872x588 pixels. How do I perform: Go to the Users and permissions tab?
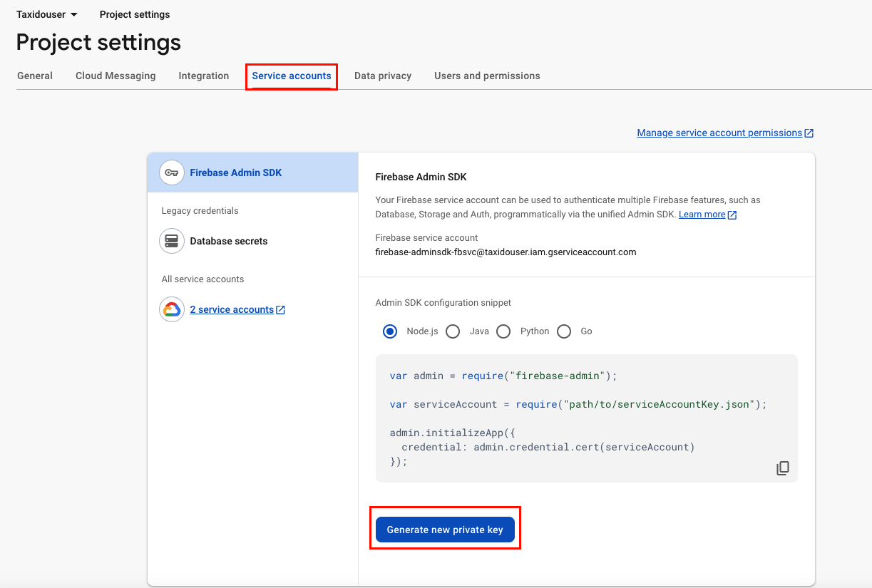[x=487, y=76]
